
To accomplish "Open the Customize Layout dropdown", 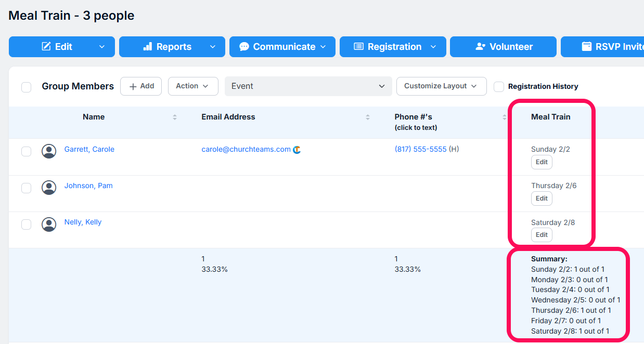I will click(x=441, y=86).
